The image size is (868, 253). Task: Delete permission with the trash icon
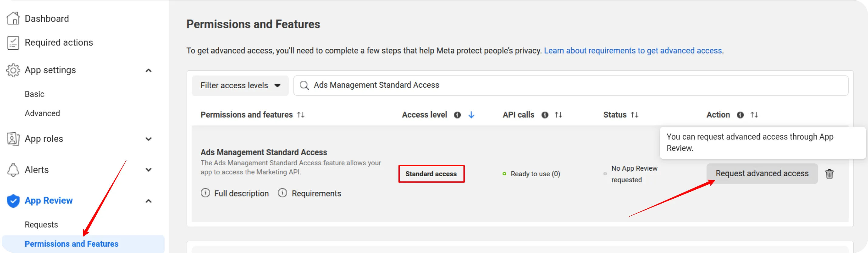[x=830, y=174]
